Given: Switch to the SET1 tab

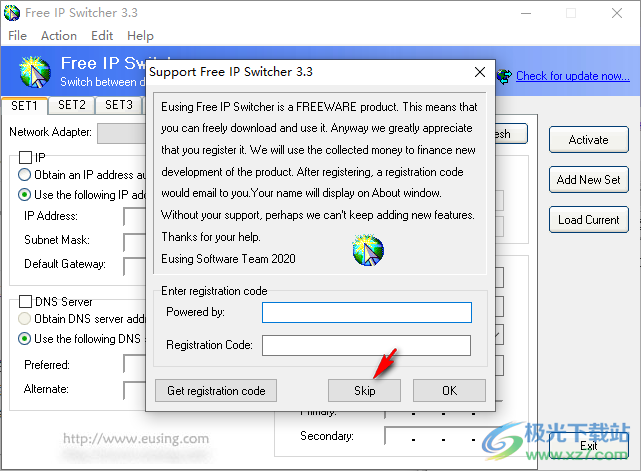Looking at the screenshot, I should (x=25, y=106).
